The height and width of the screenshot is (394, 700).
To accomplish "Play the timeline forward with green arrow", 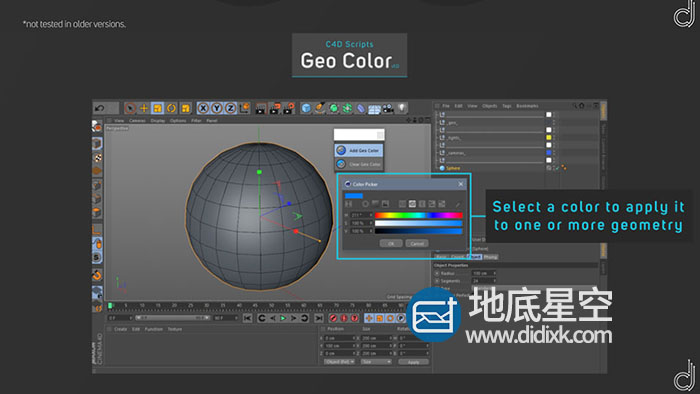I will [x=283, y=318].
